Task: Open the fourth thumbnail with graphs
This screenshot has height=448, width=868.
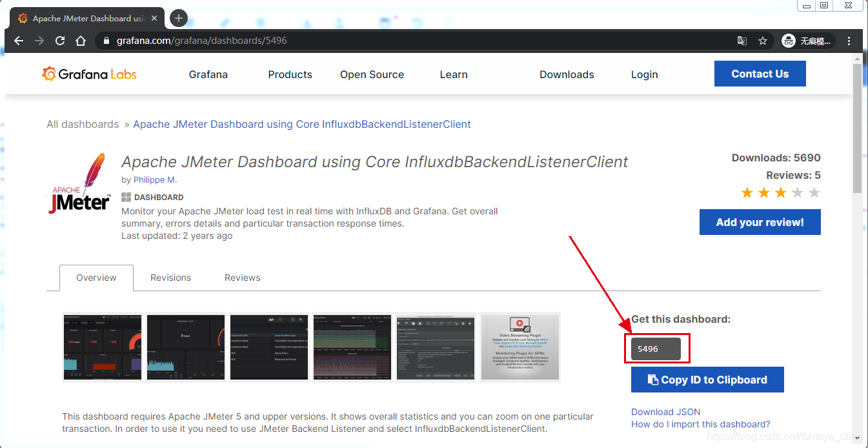Action: [x=352, y=347]
